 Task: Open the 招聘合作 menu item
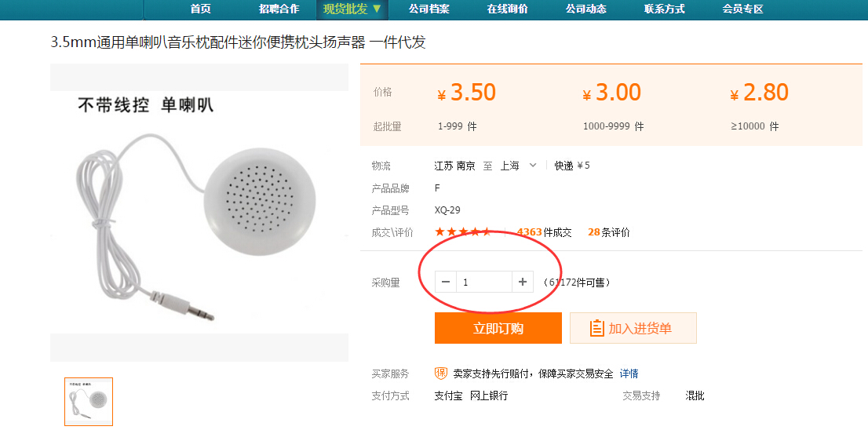pos(279,9)
